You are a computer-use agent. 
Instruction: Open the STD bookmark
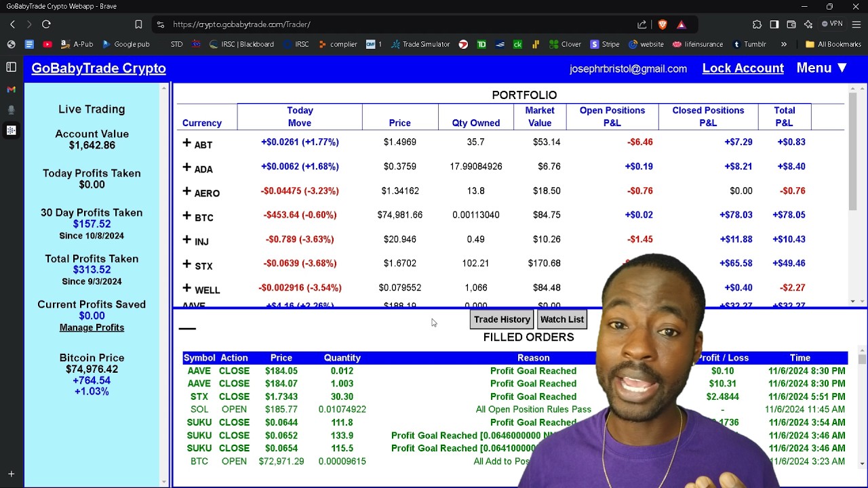pos(176,44)
